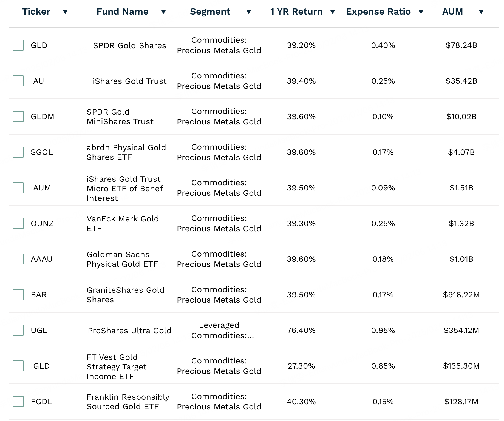Open the ProShares Ultra Gold fund
This screenshot has height=421, width=504.
coord(129,331)
